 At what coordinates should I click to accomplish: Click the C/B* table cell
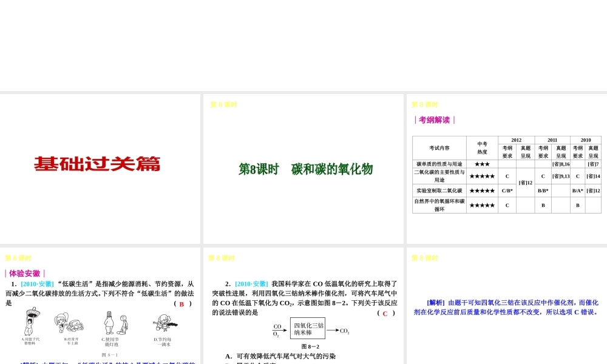[x=507, y=190]
